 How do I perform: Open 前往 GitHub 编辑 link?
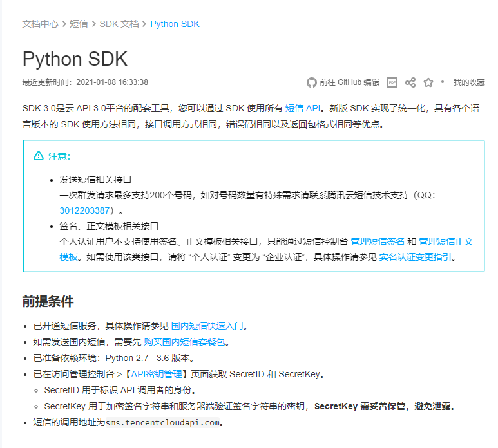(x=349, y=82)
